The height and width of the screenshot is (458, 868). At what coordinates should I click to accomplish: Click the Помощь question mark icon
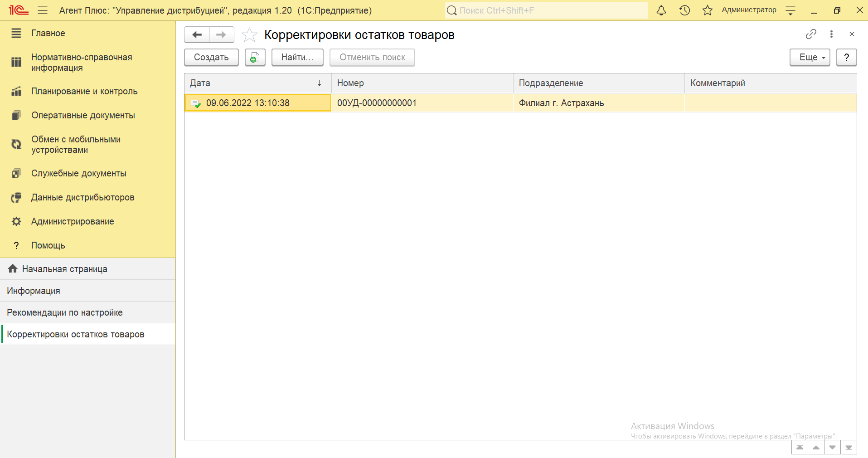point(16,245)
